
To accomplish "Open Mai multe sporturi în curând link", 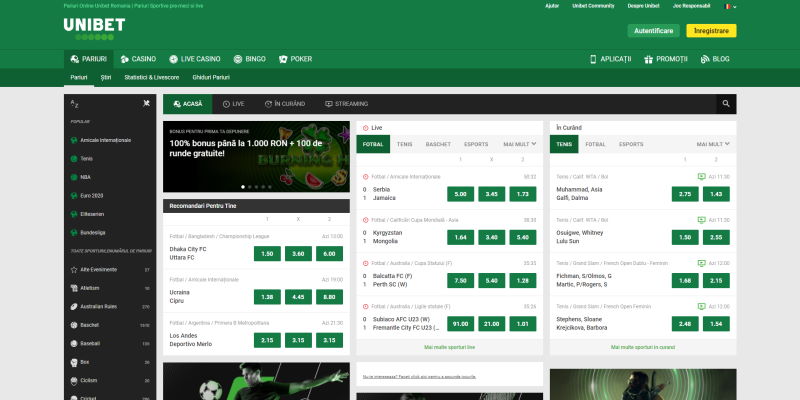I will pyautogui.click(x=643, y=347).
